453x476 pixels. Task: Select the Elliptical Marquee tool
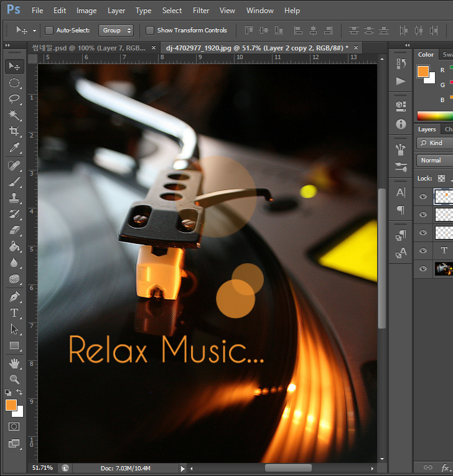14,83
